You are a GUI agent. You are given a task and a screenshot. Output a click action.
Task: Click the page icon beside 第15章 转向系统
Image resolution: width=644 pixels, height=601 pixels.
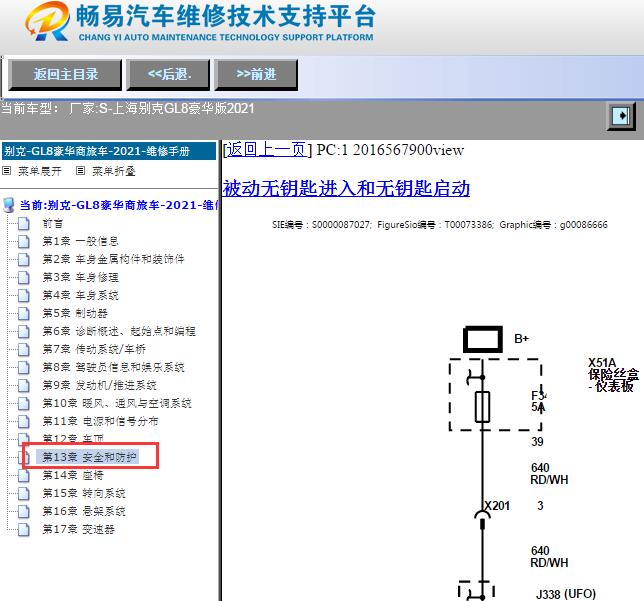24,493
